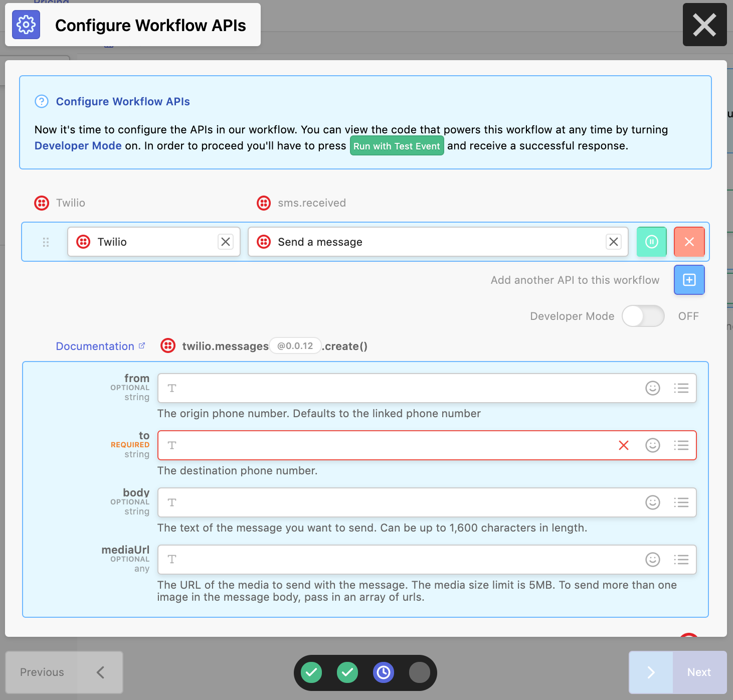Remove this API with the red X button

689,242
